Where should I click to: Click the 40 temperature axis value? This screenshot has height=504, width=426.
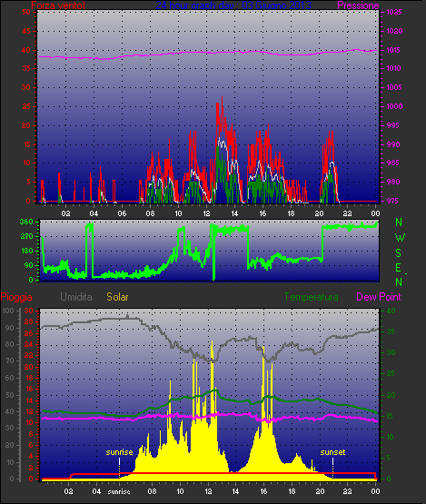tap(391, 311)
